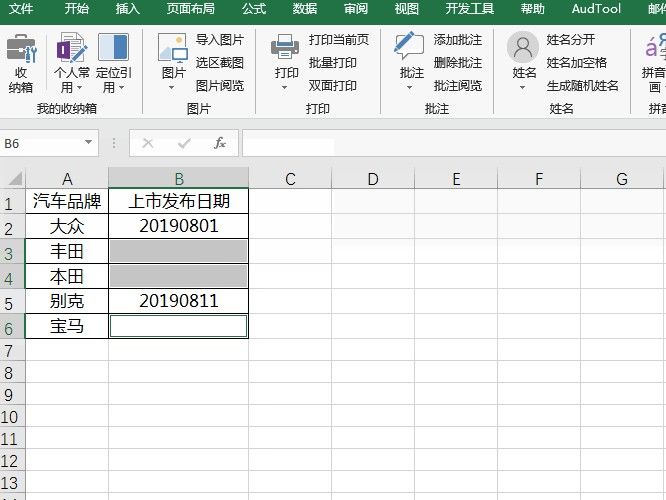Click 导入图片 button
666x500 pixels.
[220, 40]
